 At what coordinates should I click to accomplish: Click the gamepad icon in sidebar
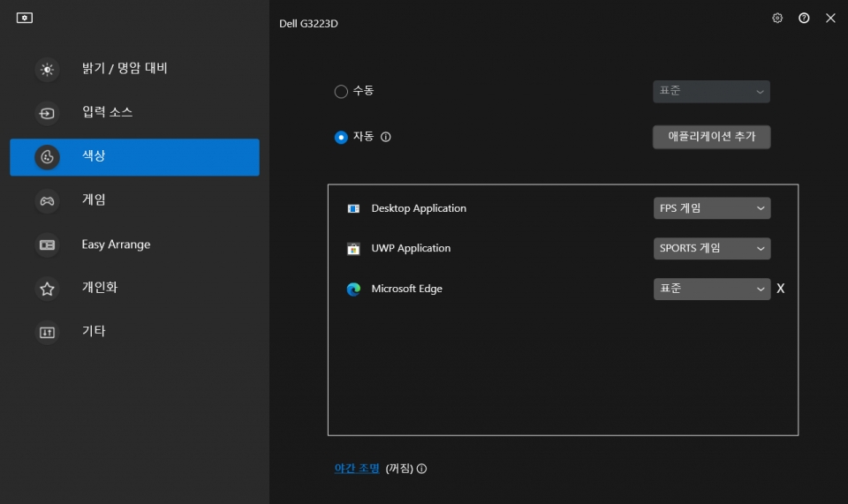(47, 201)
